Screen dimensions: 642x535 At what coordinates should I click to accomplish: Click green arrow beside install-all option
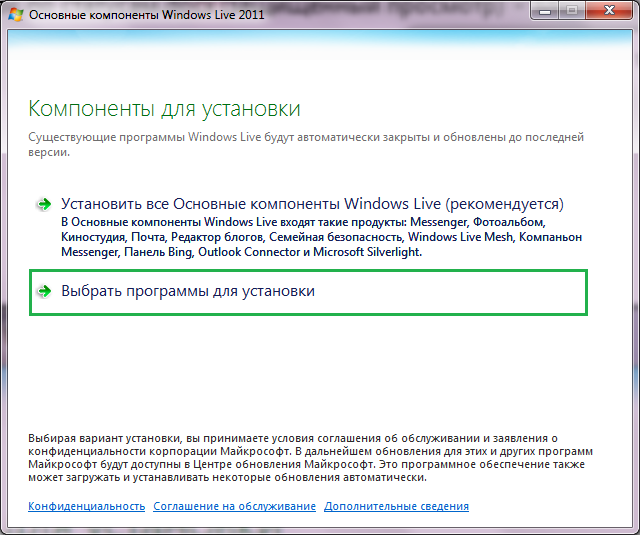tap(44, 204)
